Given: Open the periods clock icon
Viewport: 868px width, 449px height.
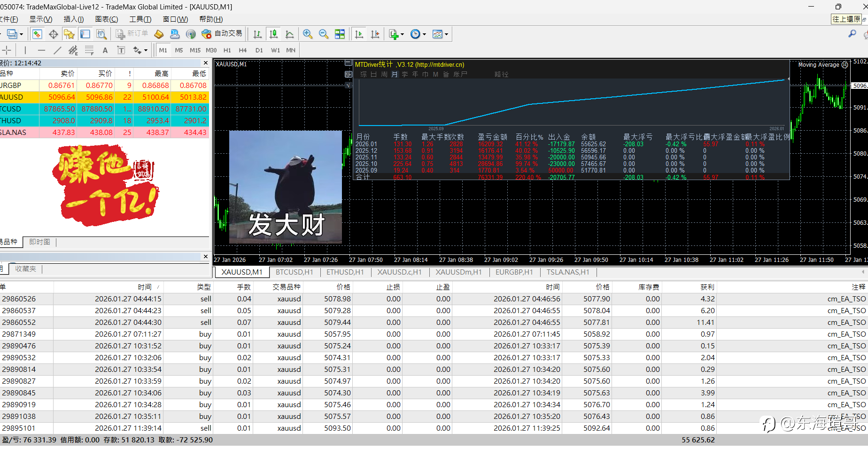Looking at the screenshot, I should pyautogui.click(x=415, y=34).
